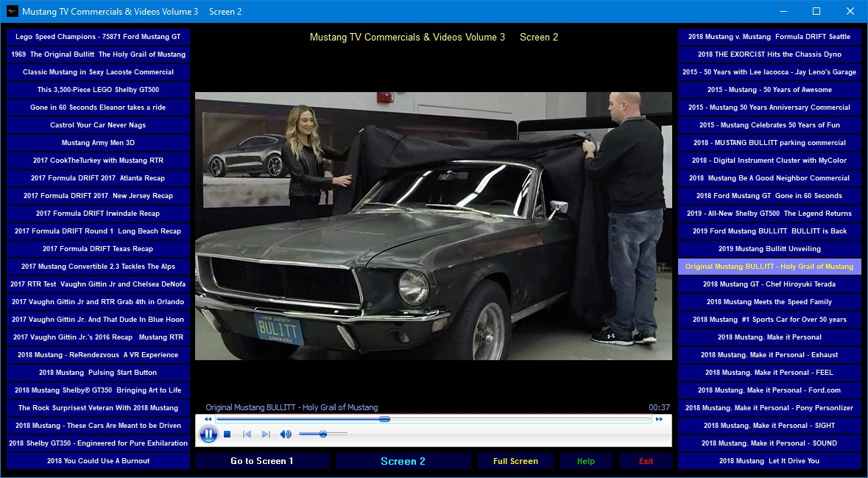The image size is (868, 478).
Task: Click highlighted Original Mustang BULLITT Holy Grail entry
Action: coord(769,267)
